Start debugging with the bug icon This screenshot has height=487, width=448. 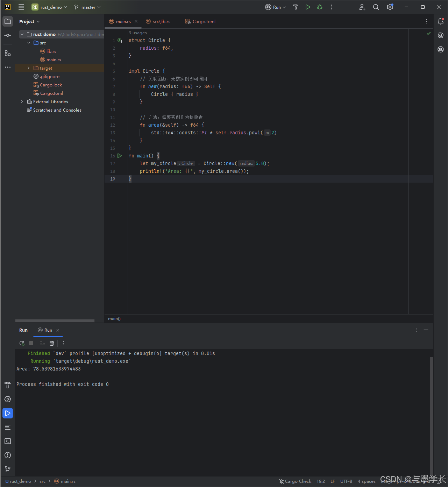(x=320, y=7)
